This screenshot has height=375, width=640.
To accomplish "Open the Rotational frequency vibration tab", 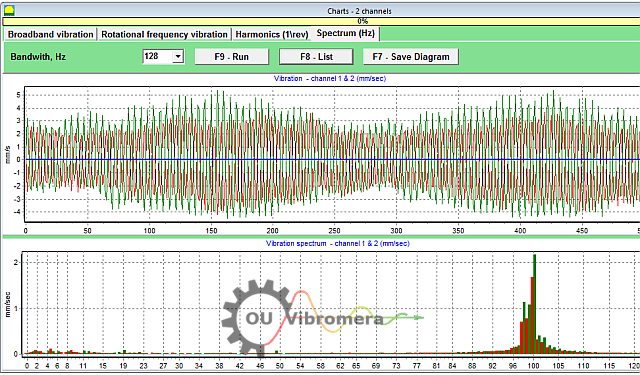I will [x=164, y=34].
